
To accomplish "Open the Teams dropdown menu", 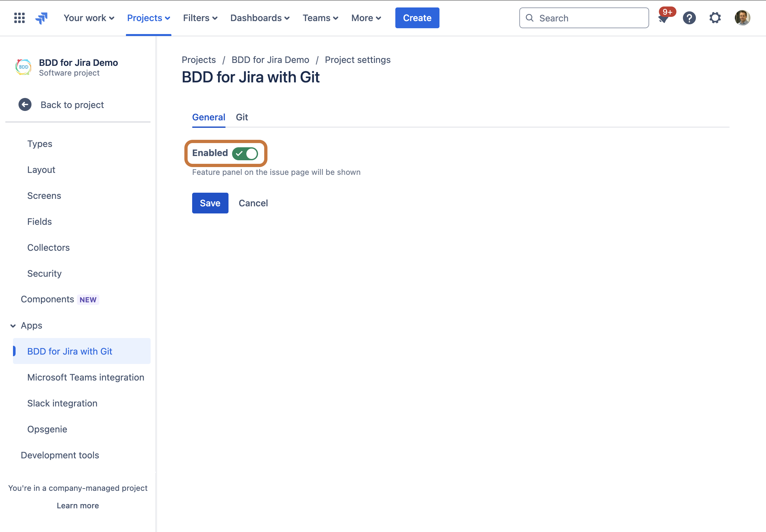I will click(320, 18).
